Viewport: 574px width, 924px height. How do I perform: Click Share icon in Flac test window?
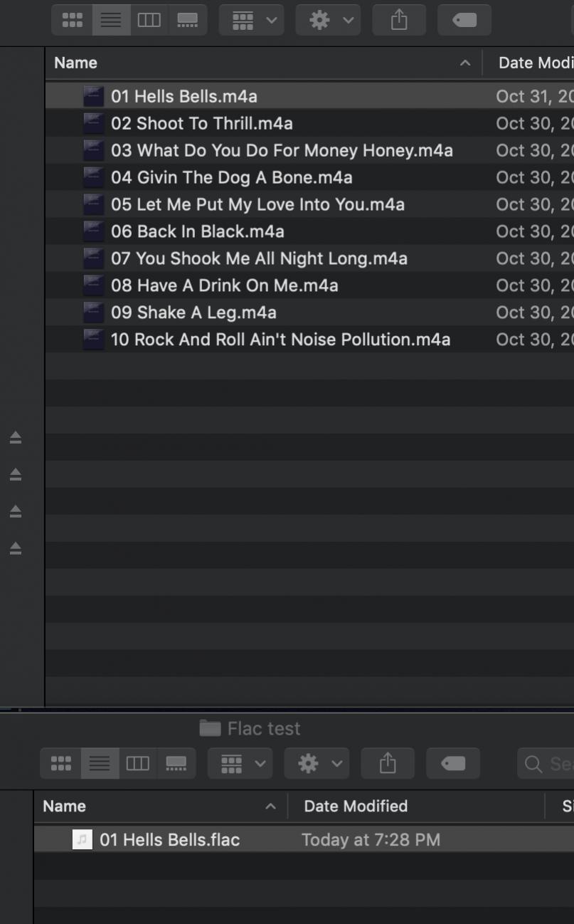388,764
